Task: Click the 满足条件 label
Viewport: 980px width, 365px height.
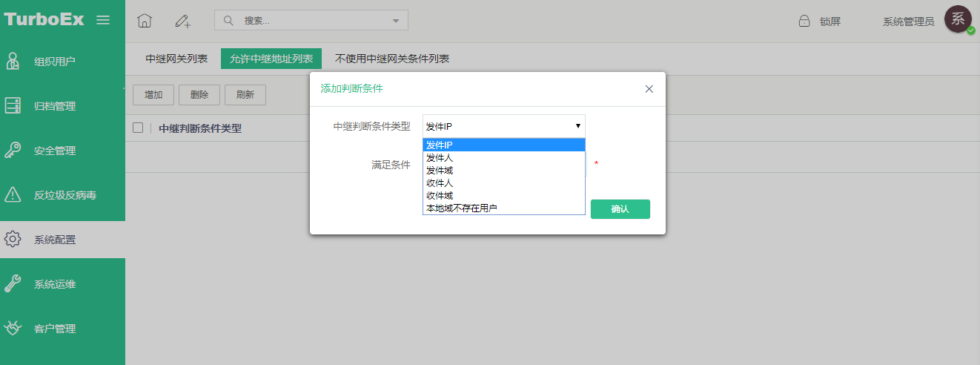Action: click(x=391, y=164)
